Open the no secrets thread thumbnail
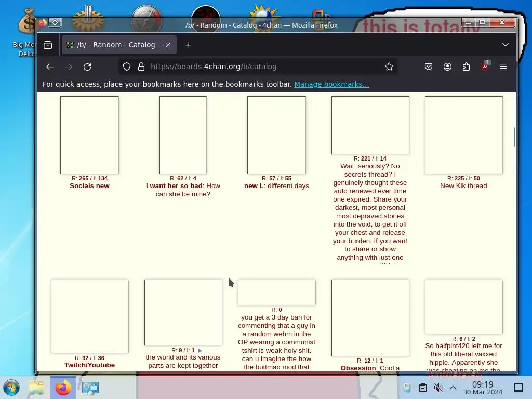The width and height of the screenshot is (532, 399). click(x=370, y=125)
